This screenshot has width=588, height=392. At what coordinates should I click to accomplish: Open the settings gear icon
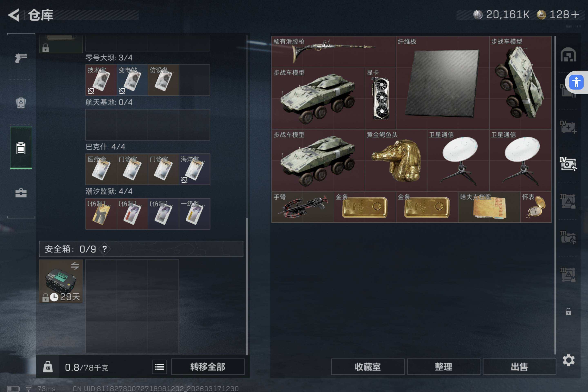click(x=568, y=360)
